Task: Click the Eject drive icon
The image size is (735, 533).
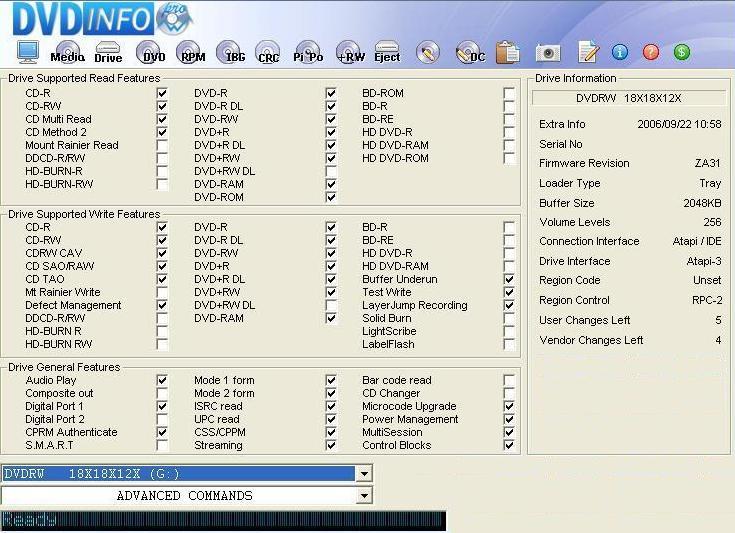Action: click(387, 52)
